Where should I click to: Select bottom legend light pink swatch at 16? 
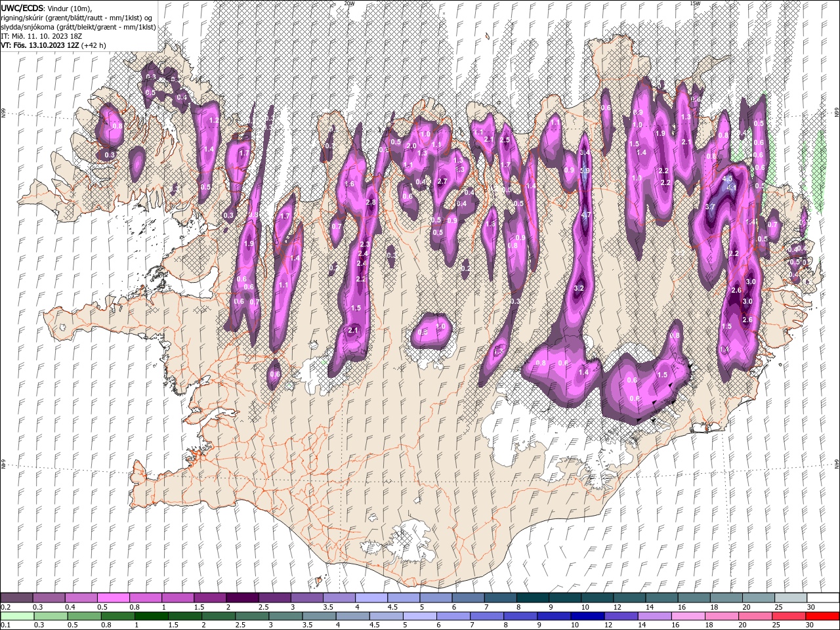[687, 616]
